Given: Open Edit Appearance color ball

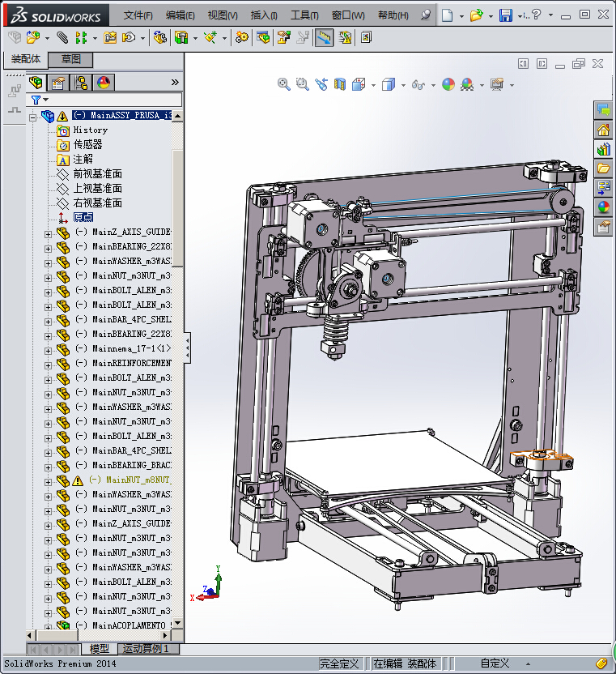Looking at the screenshot, I should click(x=448, y=83).
